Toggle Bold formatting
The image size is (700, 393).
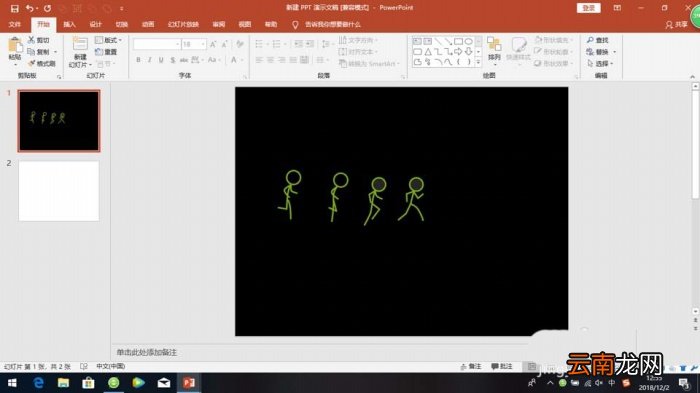pyautogui.click(x=138, y=60)
